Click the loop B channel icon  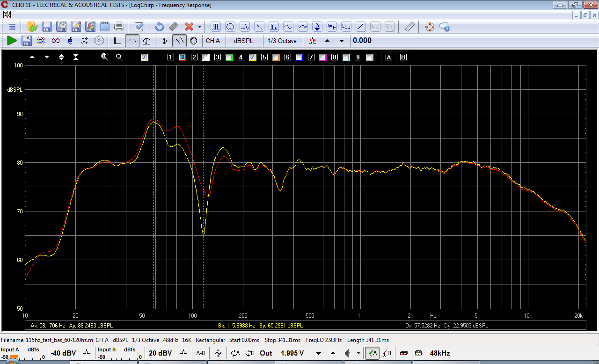point(250,353)
